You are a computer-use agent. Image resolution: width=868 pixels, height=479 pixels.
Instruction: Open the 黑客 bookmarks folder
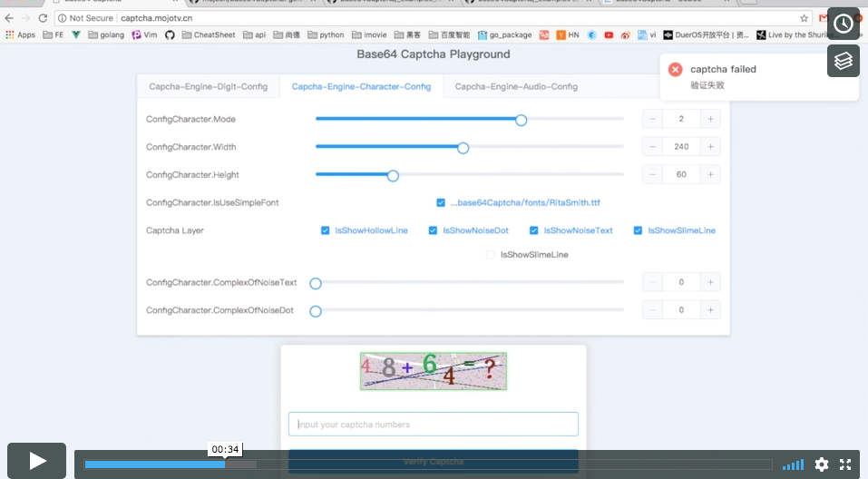(x=407, y=34)
